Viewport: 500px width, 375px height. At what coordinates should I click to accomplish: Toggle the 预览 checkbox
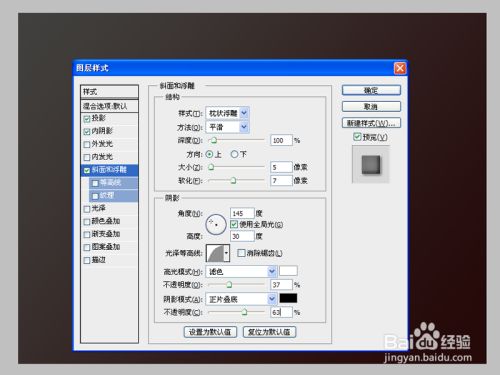point(357,137)
